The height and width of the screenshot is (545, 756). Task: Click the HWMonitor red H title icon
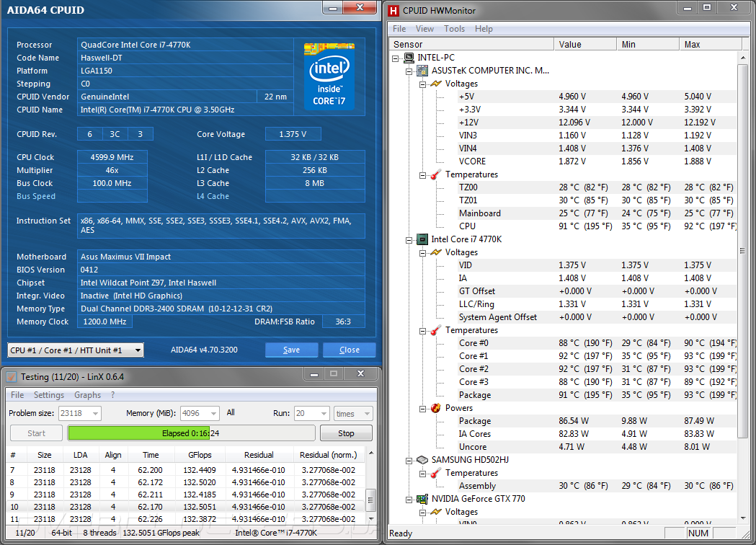[394, 11]
